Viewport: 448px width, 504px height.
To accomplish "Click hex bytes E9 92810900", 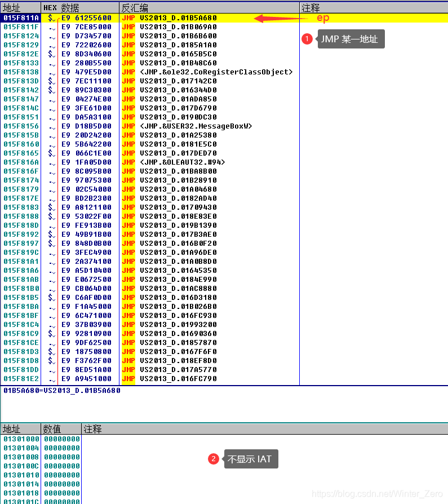I will pos(86,333).
